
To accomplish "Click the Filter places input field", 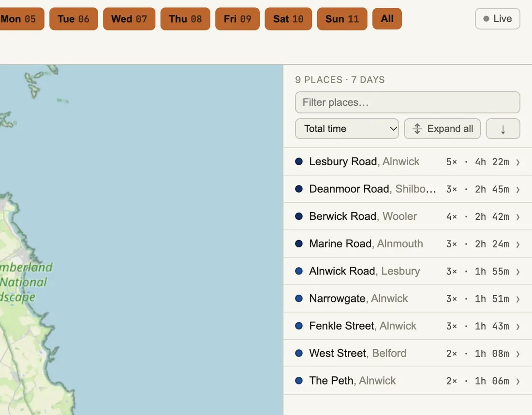I will (408, 102).
